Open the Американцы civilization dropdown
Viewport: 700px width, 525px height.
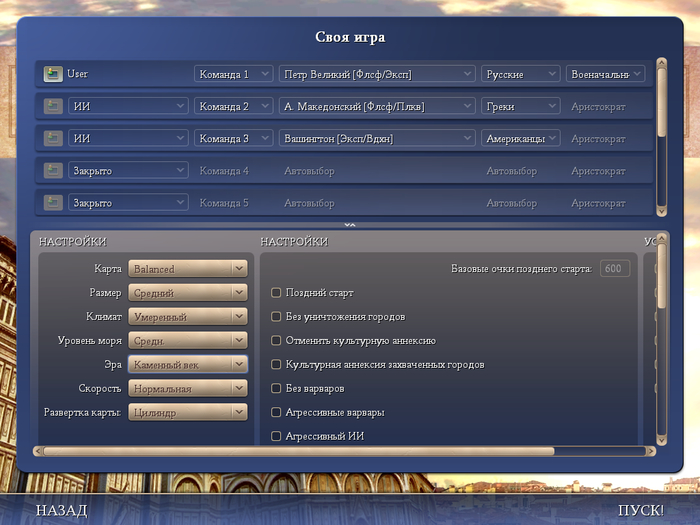pyautogui.click(x=521, y=138)
